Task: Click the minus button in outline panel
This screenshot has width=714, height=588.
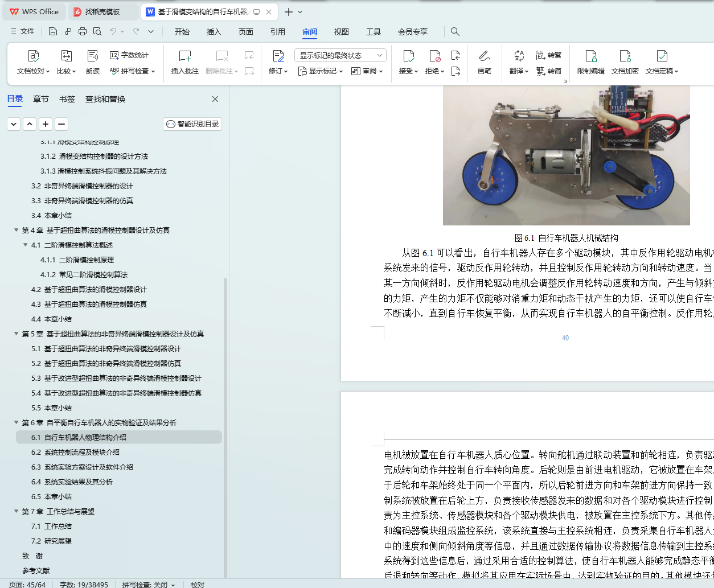Action: [61, 124]
